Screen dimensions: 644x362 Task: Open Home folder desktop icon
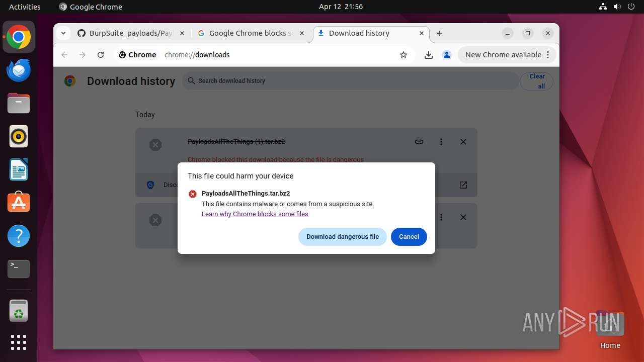(x=610, y=330)
